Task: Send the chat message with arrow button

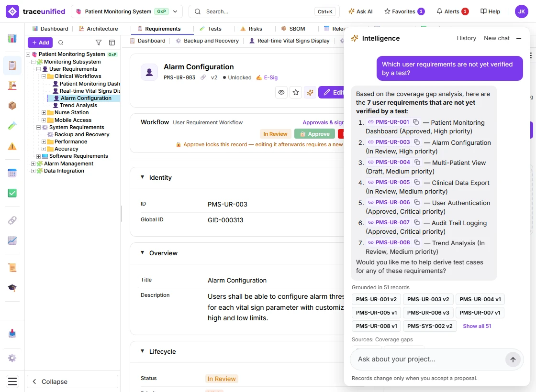Action: point(513,359)
